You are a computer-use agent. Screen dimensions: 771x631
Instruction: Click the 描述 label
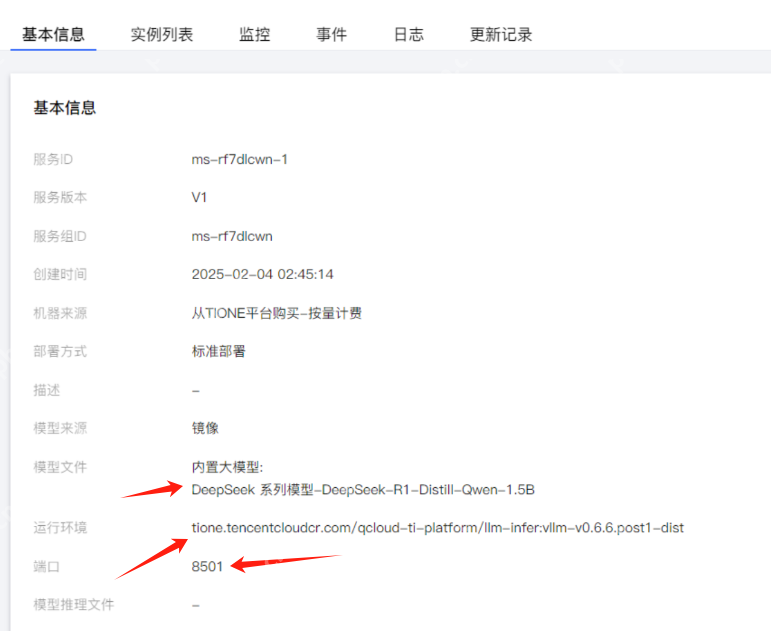(x=47, y=390)
